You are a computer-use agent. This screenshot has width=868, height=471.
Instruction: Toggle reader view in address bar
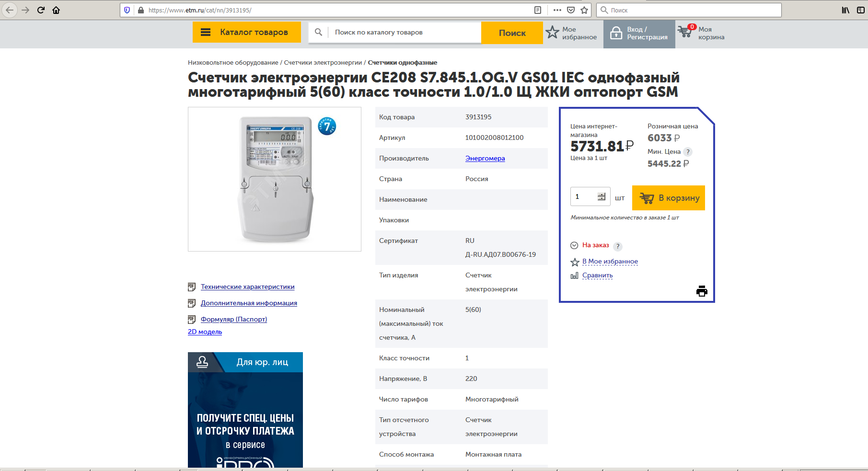pos(538,10)
